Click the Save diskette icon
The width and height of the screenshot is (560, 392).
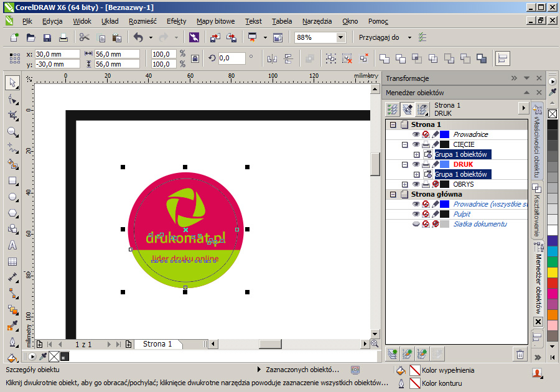(47, 37)
